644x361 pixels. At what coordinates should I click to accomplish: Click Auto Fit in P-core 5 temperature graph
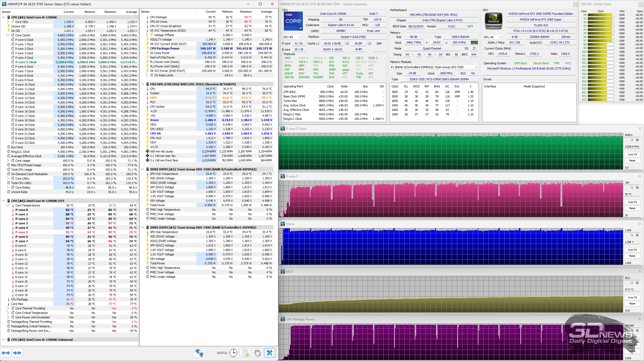[632, 202]
